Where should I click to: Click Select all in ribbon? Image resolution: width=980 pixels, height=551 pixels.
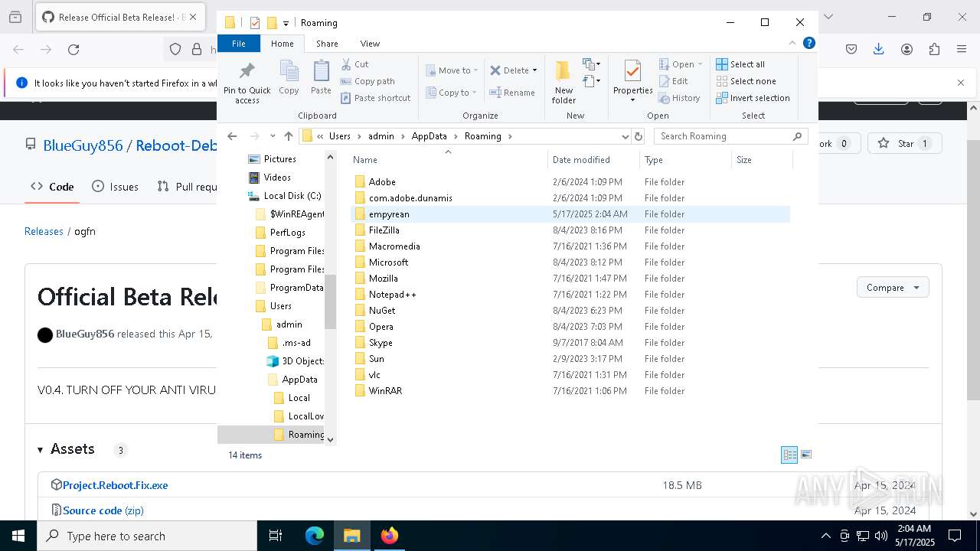(740, 64)
